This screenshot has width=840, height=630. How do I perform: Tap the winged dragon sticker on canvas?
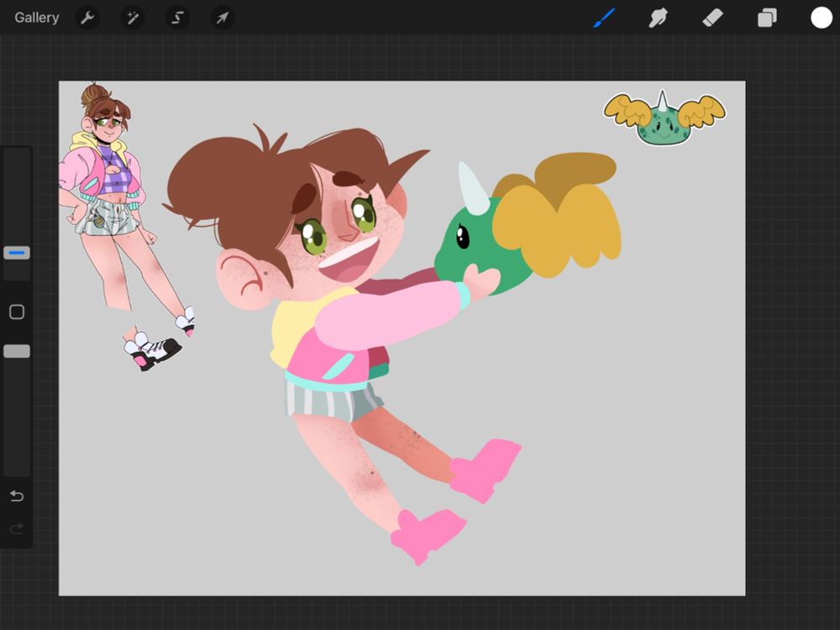click(664, 118)
